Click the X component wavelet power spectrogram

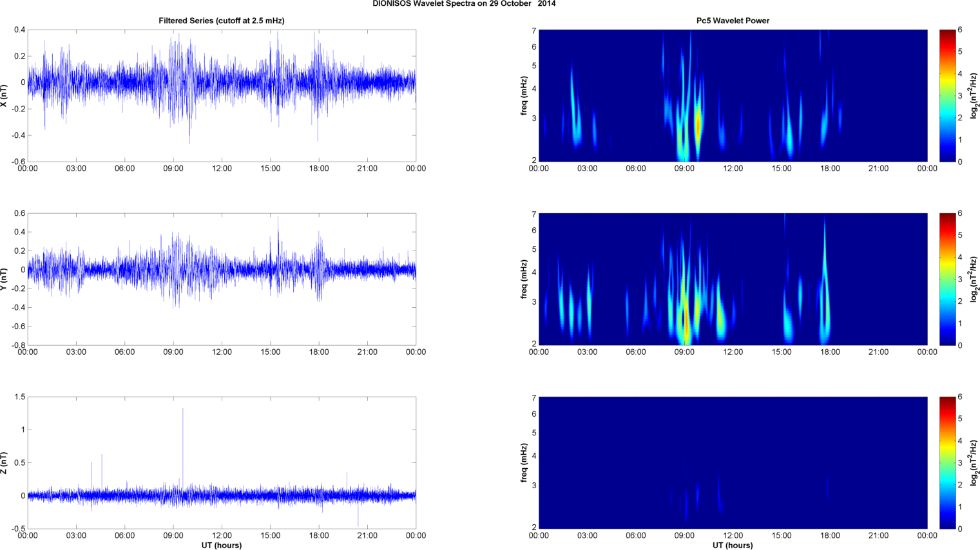click(x=733, y=95)
